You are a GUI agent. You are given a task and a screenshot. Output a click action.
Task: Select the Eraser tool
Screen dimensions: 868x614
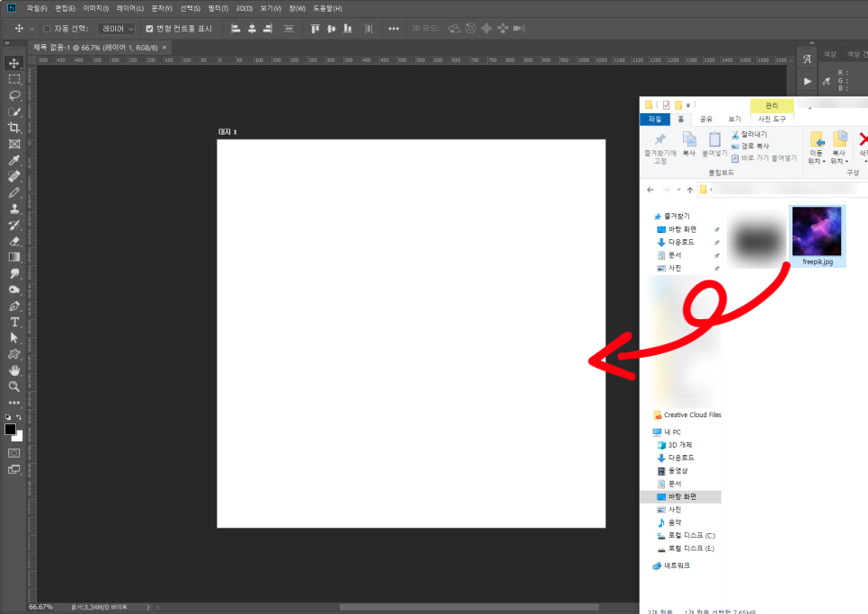(x=14, y=241)
